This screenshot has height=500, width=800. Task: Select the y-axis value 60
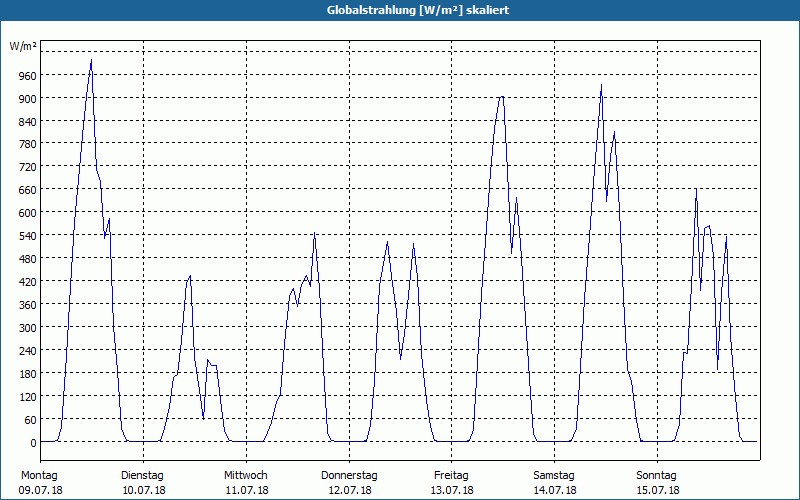click(x=30, y=420)
